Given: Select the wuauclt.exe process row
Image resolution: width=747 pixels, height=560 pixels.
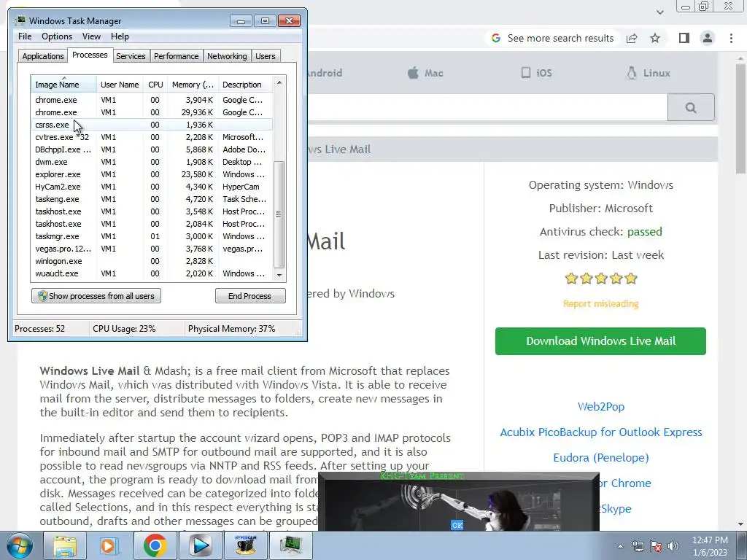Looking at the screenshot, I should coord(152,273).
